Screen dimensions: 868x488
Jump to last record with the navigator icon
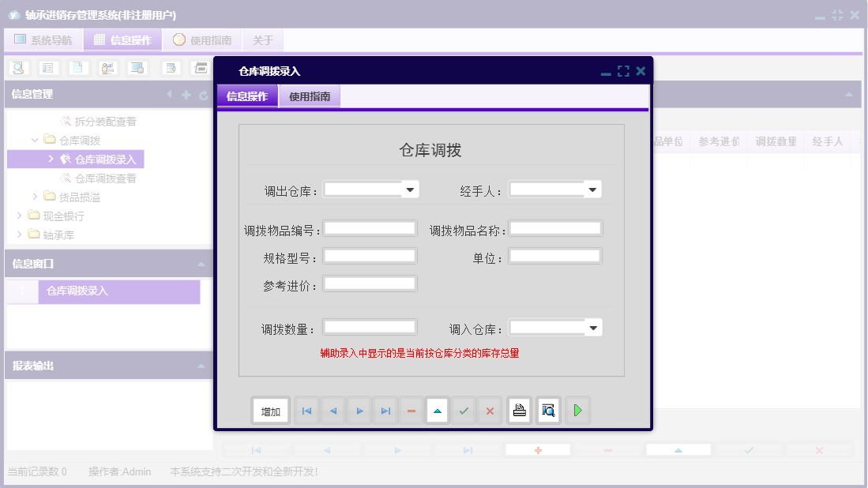point(385,410)
